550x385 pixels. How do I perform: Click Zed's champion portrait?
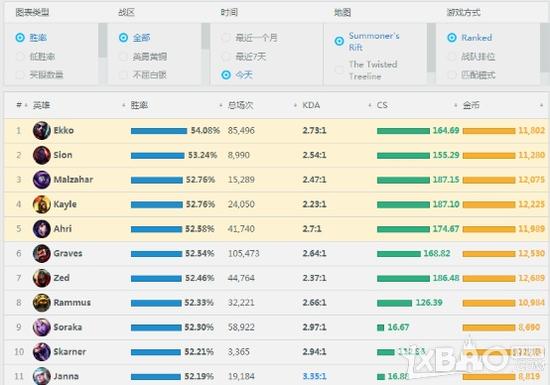42,278
